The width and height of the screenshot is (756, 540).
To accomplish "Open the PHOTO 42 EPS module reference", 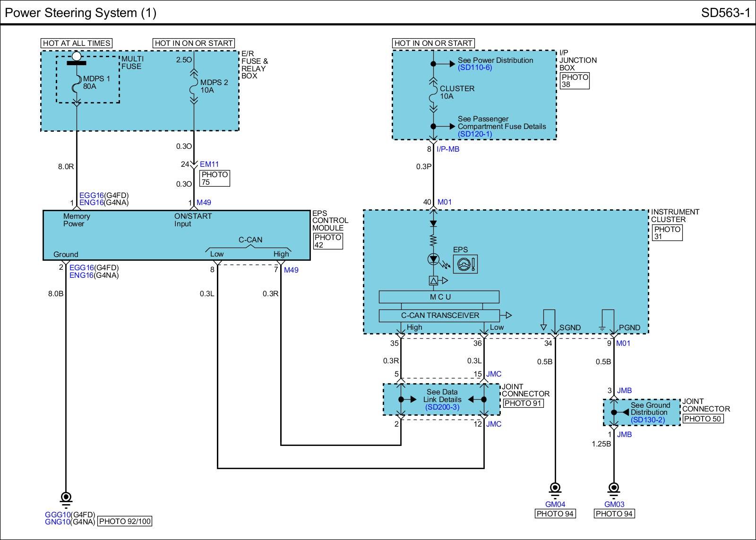I will point(328,241).
